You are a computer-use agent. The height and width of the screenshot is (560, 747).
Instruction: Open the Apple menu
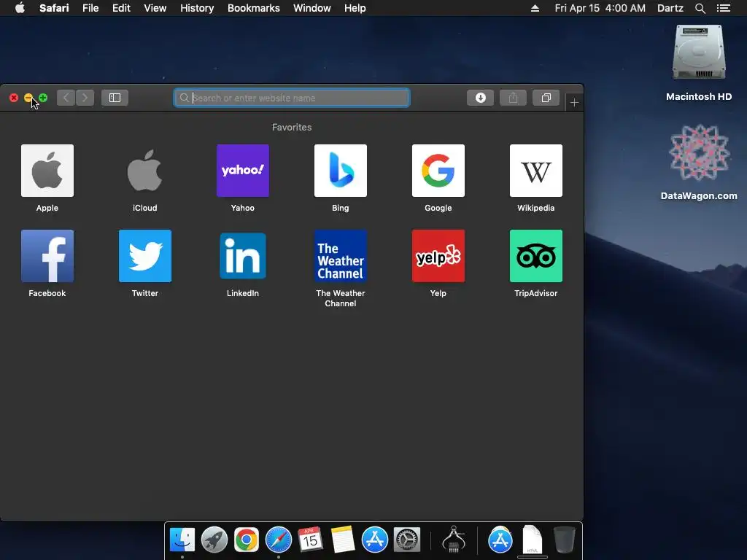20,8
